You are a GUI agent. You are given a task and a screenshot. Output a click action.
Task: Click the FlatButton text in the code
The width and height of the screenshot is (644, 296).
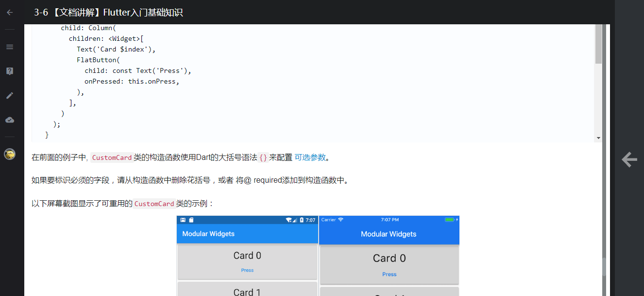pyautogui.click(x=98, y=59)
